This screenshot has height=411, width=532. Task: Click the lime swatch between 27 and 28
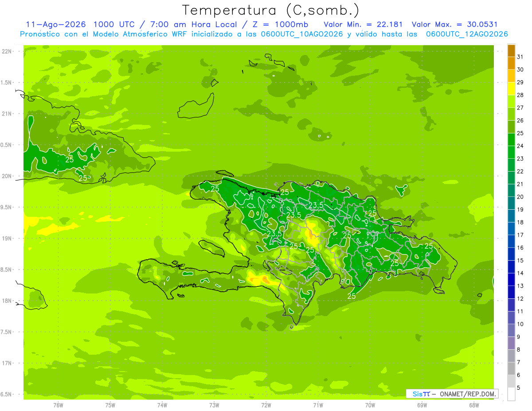(x=511, y=102)
